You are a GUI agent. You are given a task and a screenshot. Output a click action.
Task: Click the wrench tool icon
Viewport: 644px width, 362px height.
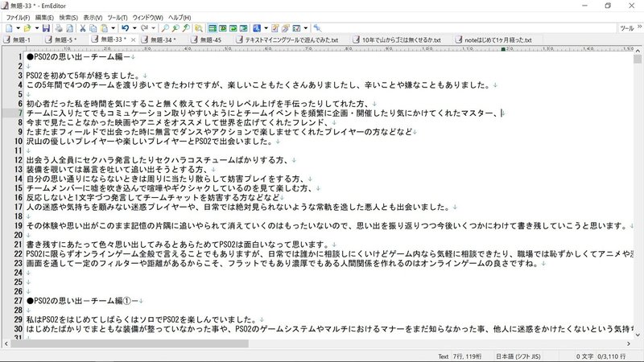(317, 28)
